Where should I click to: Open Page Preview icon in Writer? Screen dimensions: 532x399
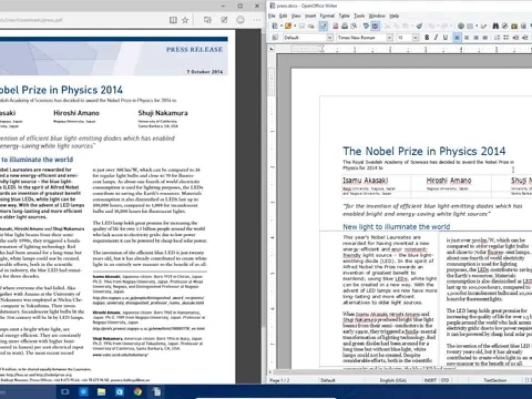pyautogui.click(x=354, y=26)
